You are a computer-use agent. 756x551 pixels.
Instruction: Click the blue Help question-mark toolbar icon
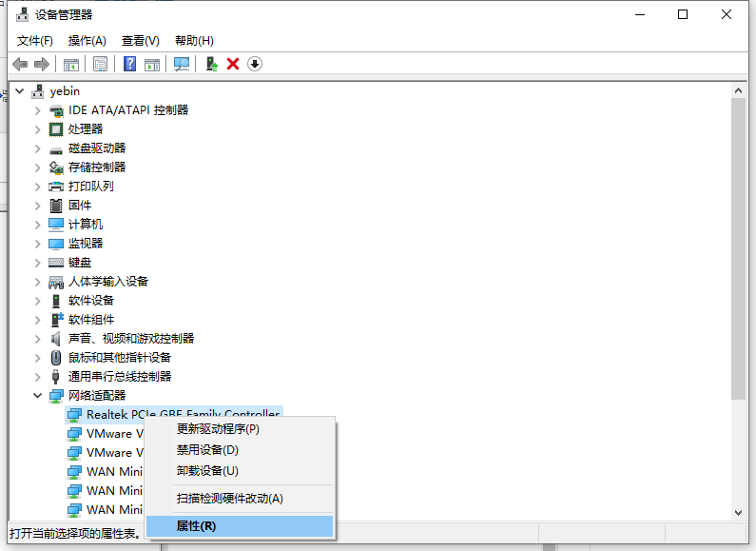pyautogui.click(x=130, y=64)
